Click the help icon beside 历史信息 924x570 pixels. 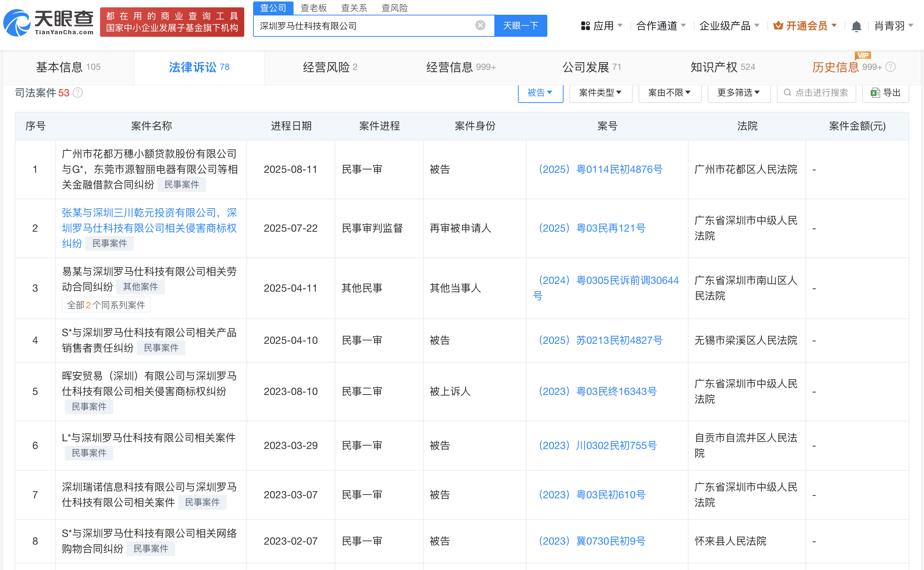click(890, 67)
